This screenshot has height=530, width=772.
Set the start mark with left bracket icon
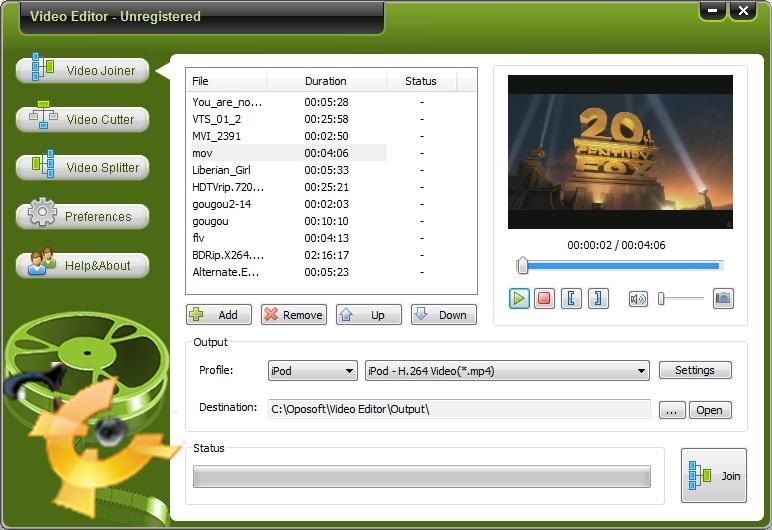click(x=571, y=298)
